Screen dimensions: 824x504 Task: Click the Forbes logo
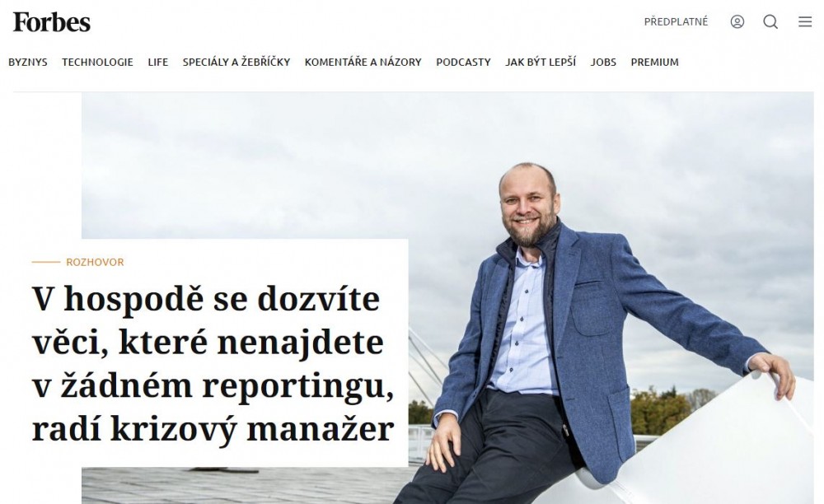(51, 22)
